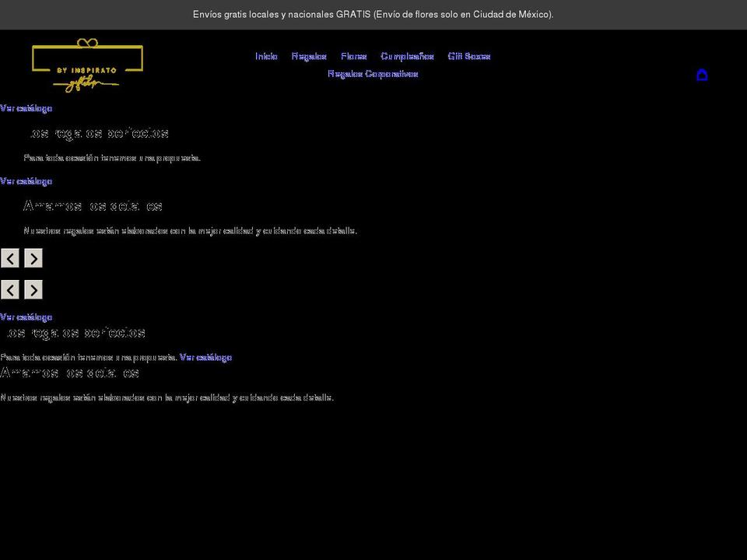Viewport: 747px width, 560px height.
Task: Click next arrow in the upper slider controls
Action: coord(33,258)
